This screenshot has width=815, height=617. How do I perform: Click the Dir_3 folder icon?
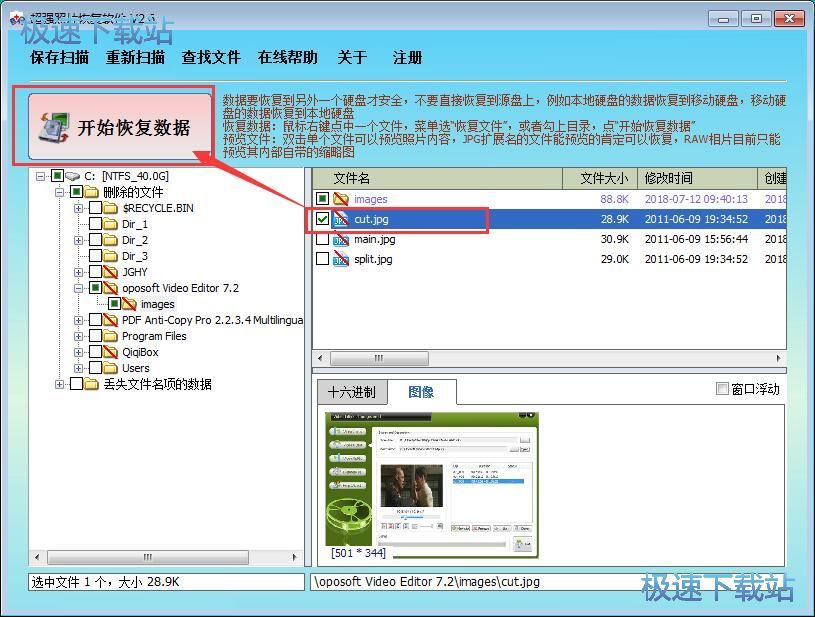(x=110, y=256)
